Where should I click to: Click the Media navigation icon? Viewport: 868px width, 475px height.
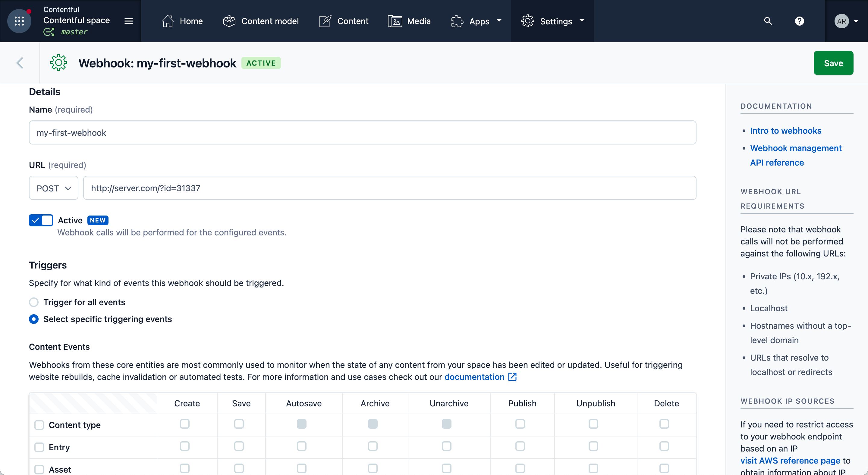395,21
